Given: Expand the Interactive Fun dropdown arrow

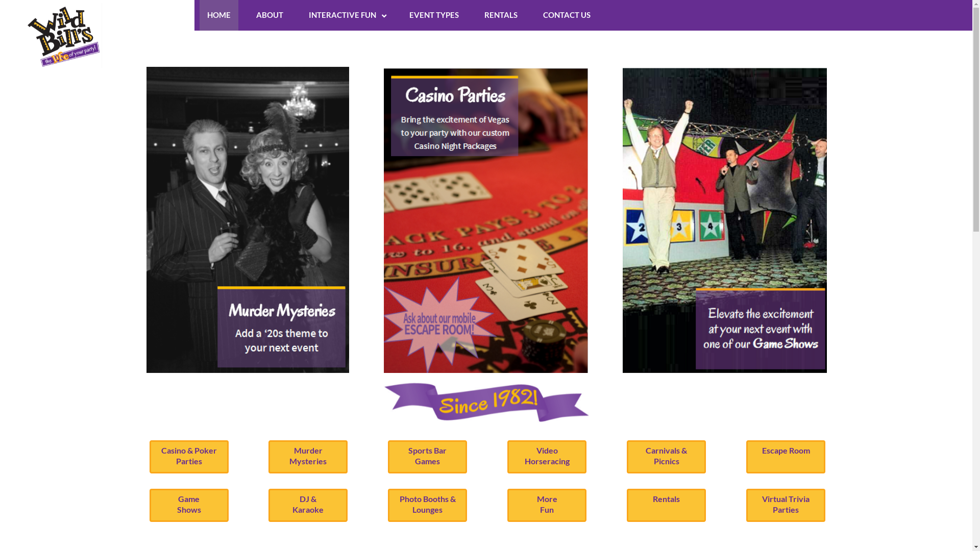Looking at the screenshot, I should [x=384, y=16].
